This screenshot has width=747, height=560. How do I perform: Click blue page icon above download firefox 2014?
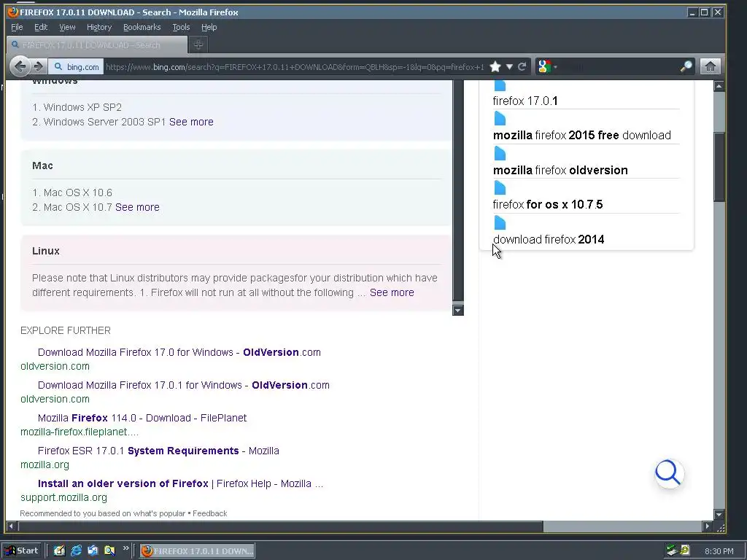coord(500,222)
